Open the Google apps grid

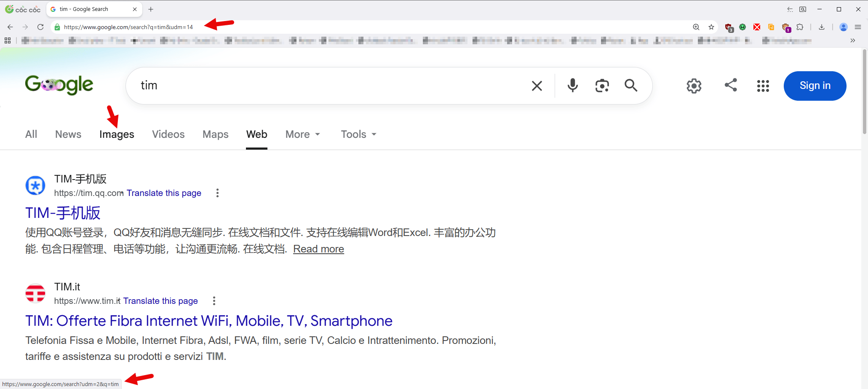(x=763, y=86)
